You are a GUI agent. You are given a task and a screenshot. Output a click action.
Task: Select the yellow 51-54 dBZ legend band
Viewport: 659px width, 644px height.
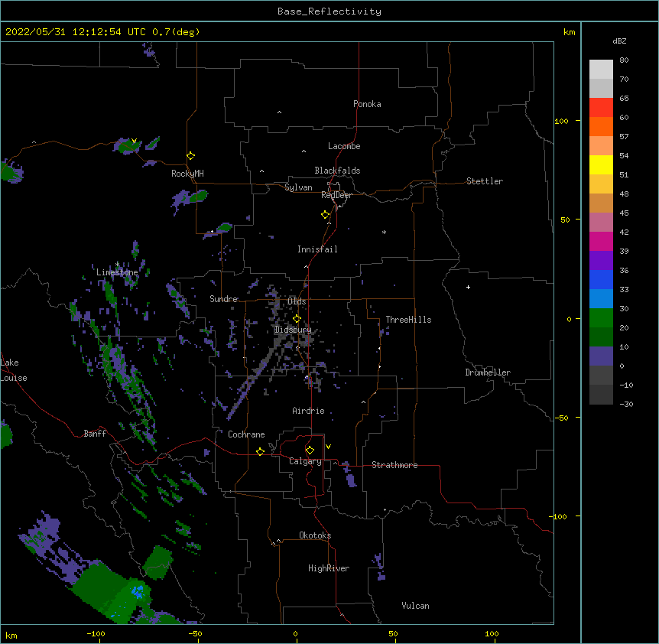coord(601,164)
